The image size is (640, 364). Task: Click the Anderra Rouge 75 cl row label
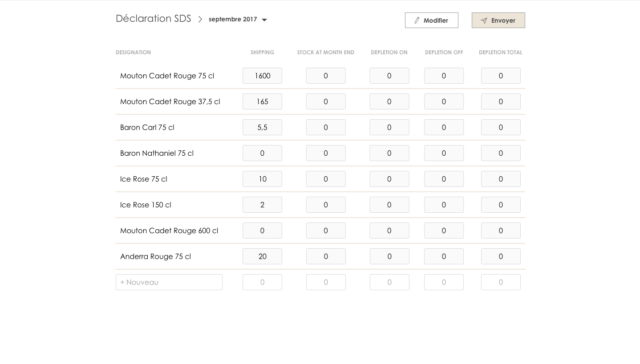[x=155, y=256]
